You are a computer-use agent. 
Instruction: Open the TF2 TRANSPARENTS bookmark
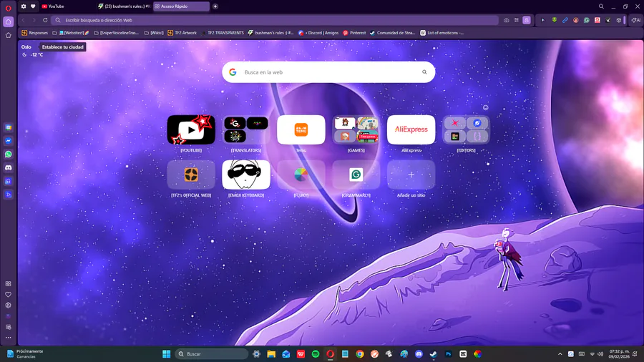(223, 33)
